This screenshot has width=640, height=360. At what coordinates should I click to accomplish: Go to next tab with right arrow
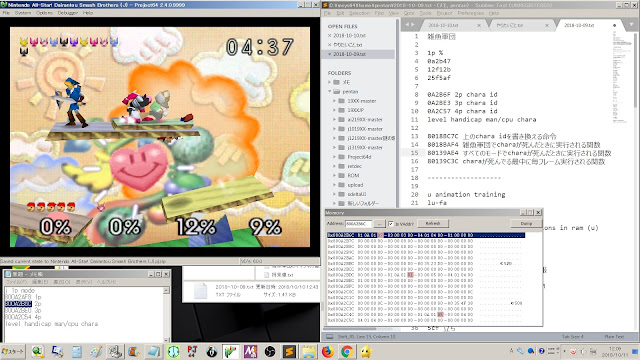pyautogui.click(x=412, y=24)
